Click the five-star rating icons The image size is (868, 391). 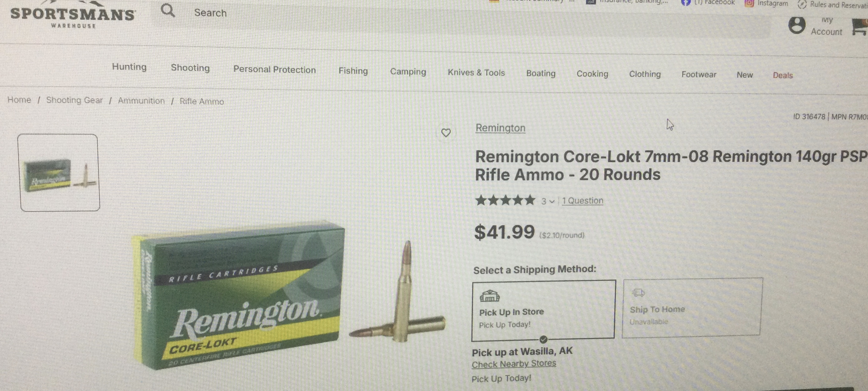505,200
